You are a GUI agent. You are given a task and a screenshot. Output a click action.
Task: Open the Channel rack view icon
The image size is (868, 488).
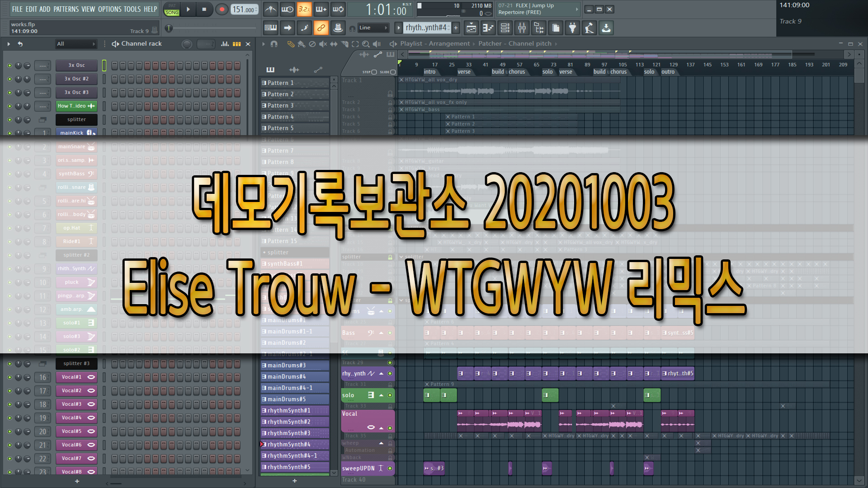pyautogui.click(x=505, y=28)
